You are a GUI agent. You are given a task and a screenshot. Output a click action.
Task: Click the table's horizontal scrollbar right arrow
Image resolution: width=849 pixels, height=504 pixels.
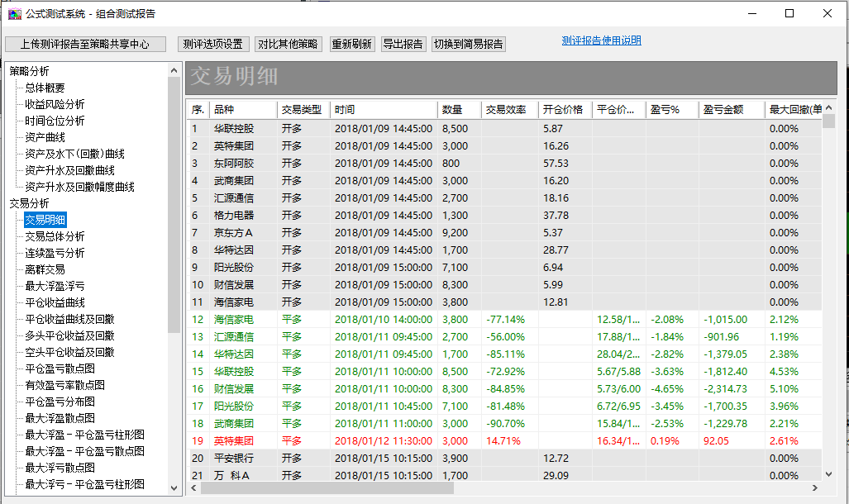click(x=814, y=488)
